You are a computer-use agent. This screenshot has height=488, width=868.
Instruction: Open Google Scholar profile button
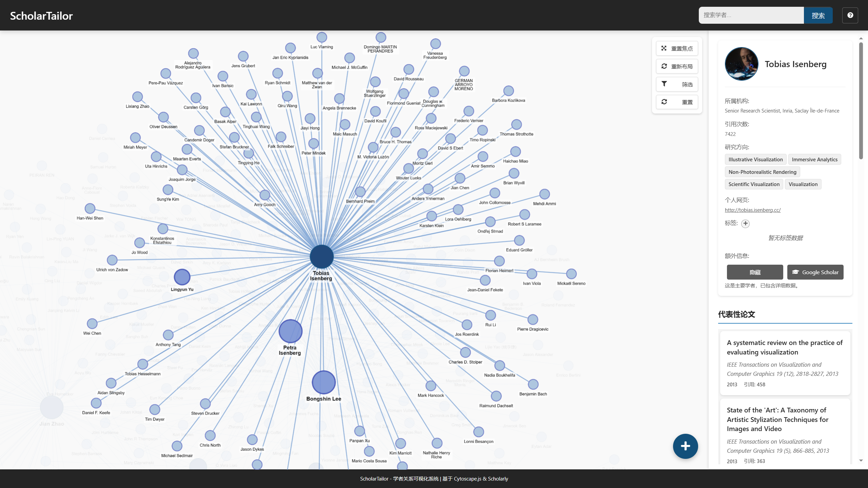[815, 272]
